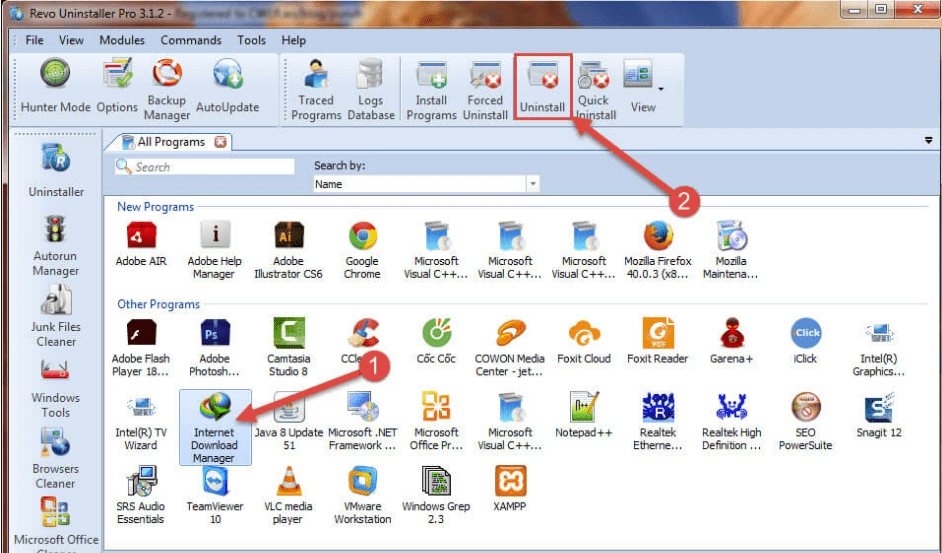The height and width of the screenshot is (553, 942).
Task: Open Autorun Manager in sidebar
Action: 55,245
